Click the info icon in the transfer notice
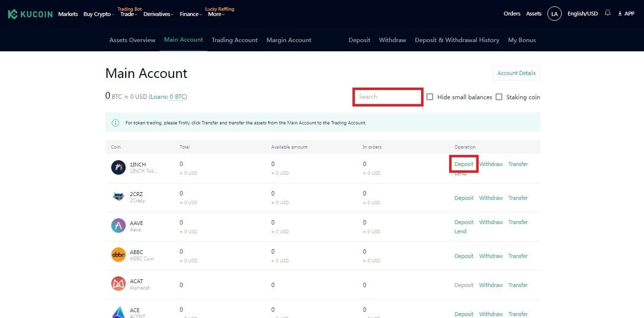 (116, 123)
